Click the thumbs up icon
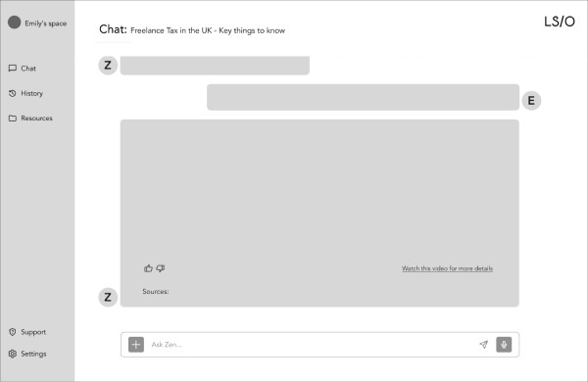This screenshot has width=588, height=382. pos(148,268)
